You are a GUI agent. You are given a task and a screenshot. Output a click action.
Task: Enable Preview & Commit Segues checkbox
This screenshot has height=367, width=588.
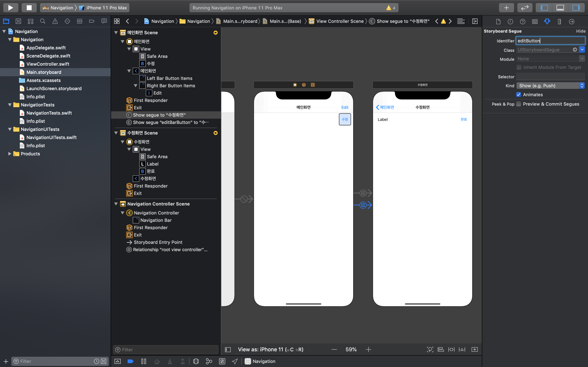[519, 104]
